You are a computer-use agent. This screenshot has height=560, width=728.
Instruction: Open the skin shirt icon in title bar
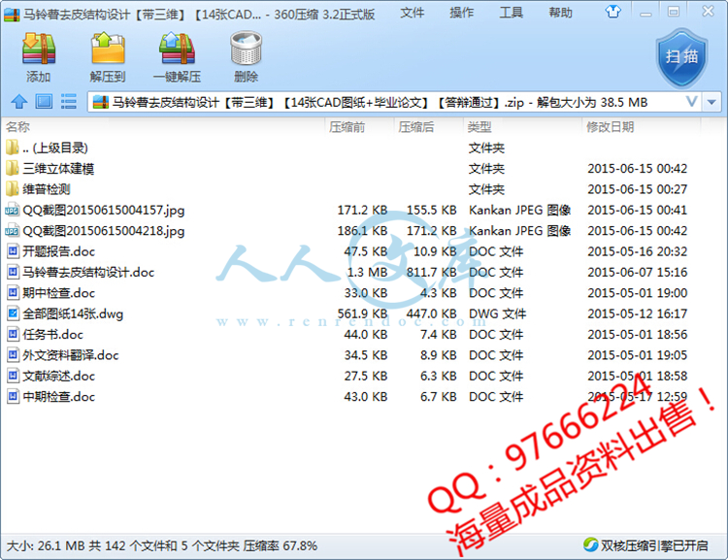612,12
